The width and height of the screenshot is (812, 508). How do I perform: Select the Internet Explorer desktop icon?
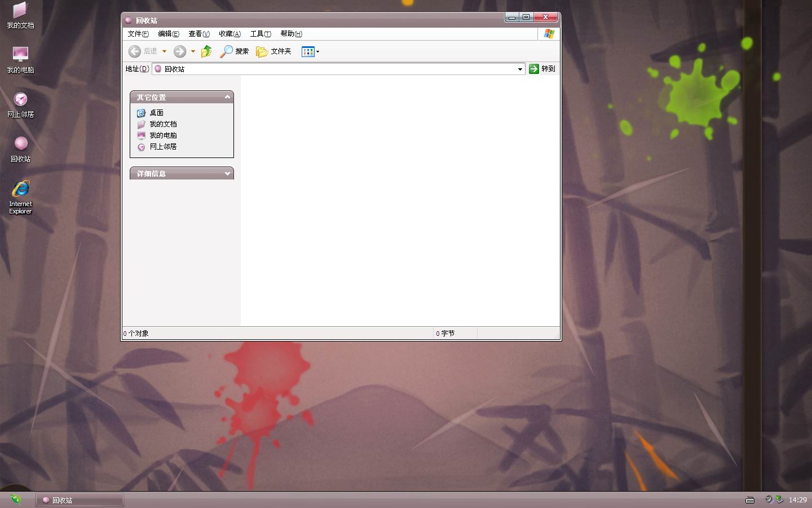tap(20, 197)
